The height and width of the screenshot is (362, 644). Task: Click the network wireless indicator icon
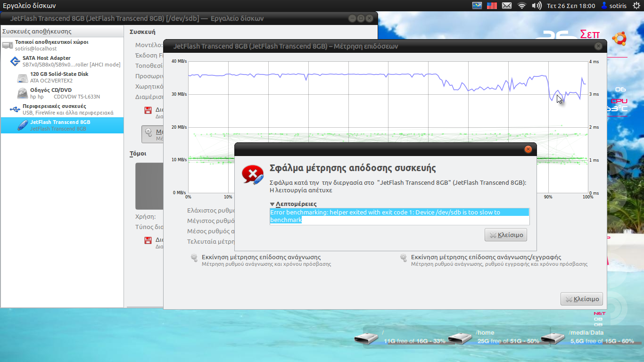(x=521, y=6)
